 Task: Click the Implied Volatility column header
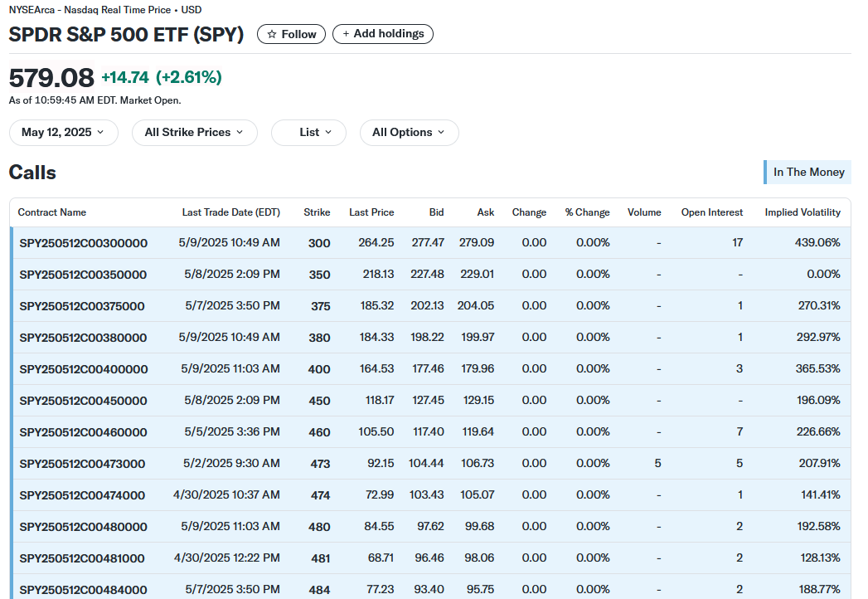pos(803,212)
